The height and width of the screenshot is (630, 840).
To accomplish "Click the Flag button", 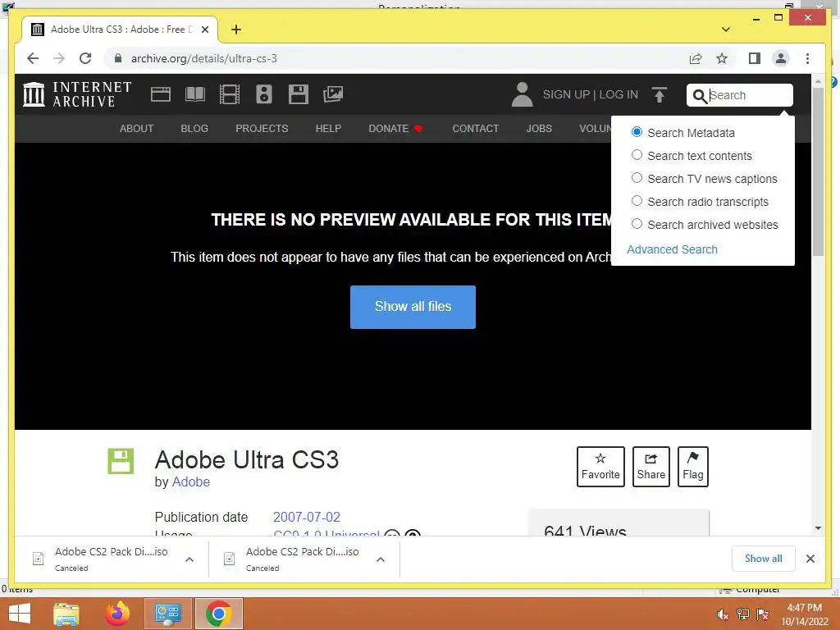I will tap(692, 467).
